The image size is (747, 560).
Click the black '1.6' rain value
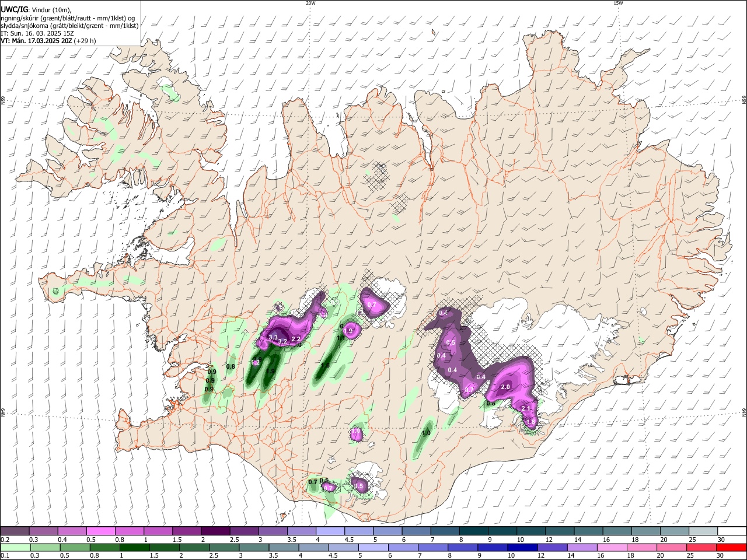325,365
